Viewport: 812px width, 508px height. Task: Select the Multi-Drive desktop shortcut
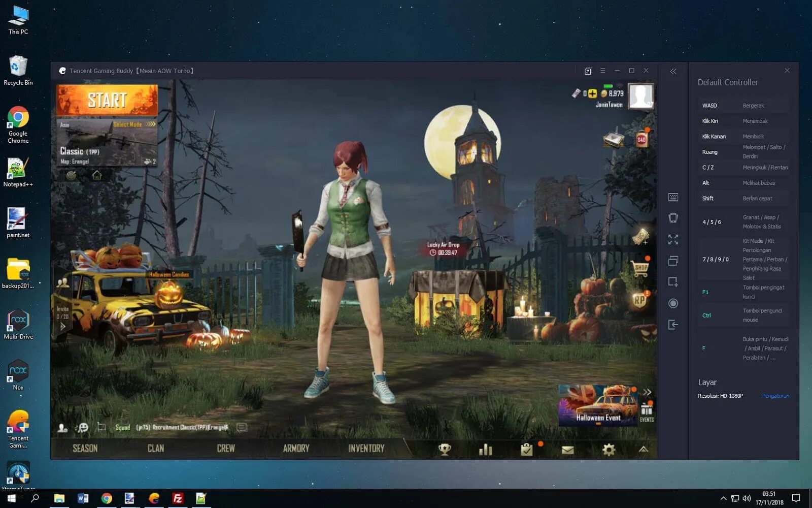tap(18, 325)
